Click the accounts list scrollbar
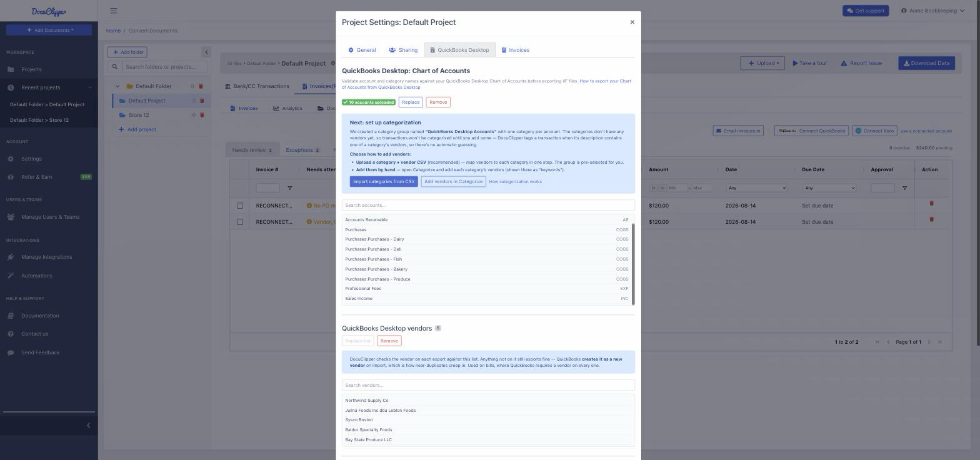This screenshot has width=980, height=460. [x=633, y=264]
